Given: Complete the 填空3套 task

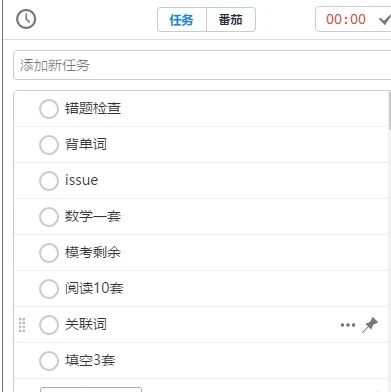Looking at the screenshot, I should pos(49,361).
